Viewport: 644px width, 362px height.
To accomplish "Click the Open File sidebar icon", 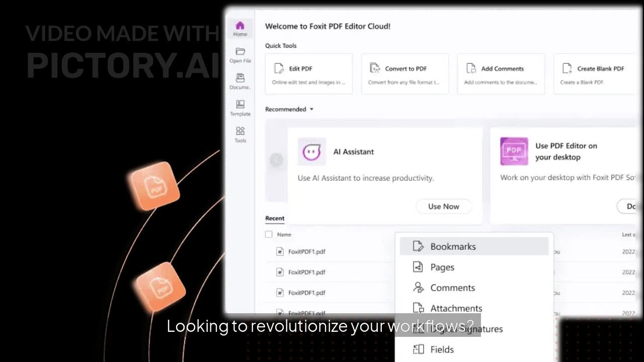I will click(240, 55).
